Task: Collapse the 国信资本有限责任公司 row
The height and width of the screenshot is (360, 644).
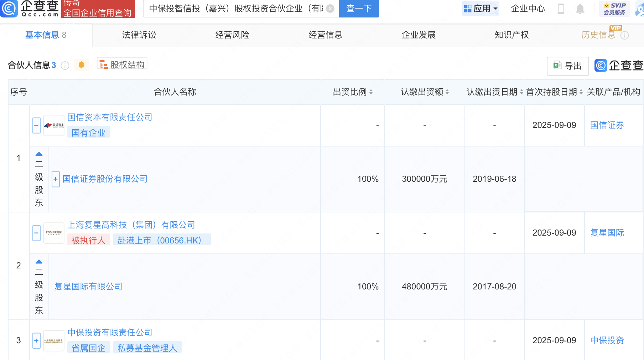Action: (36, 125)
